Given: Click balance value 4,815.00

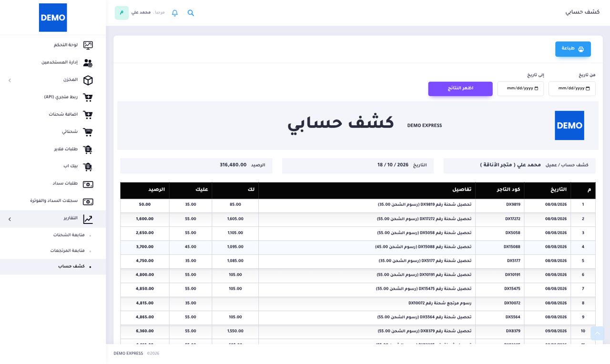Looking at the screenshot, I should (x=145, y=303).
